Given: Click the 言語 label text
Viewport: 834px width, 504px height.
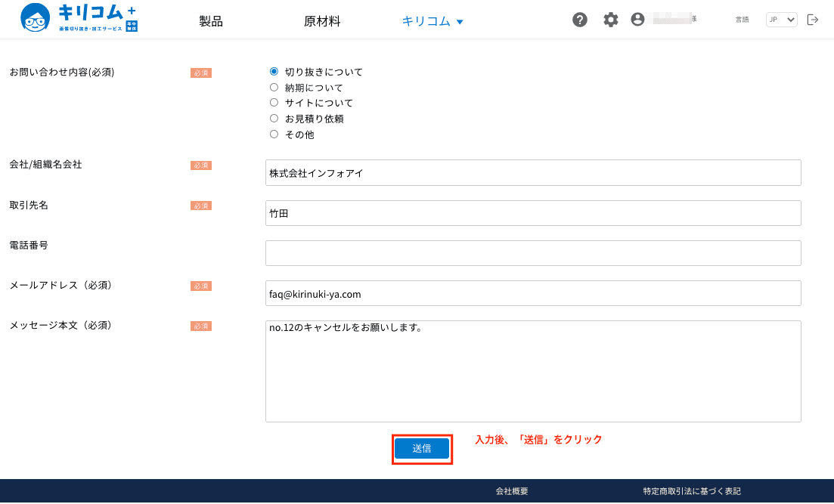Looking at the screenshot, I should coord(742,20).
